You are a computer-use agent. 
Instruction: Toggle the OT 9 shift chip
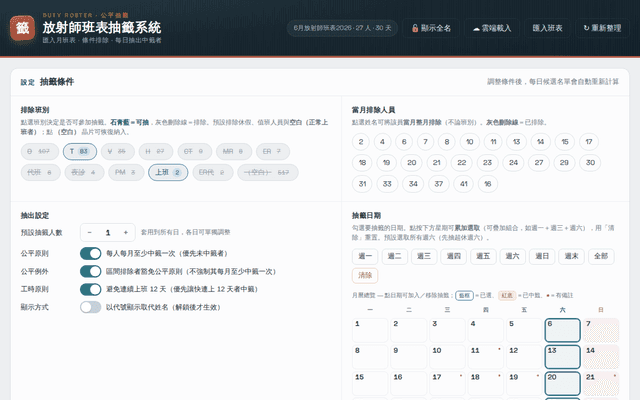tap(194, 151)
